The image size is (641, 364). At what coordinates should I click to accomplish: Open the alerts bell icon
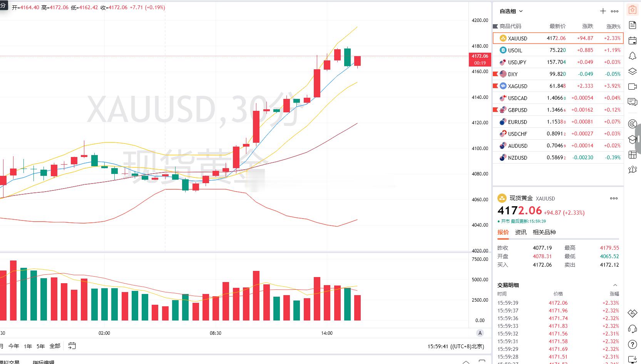click(633, 56)
